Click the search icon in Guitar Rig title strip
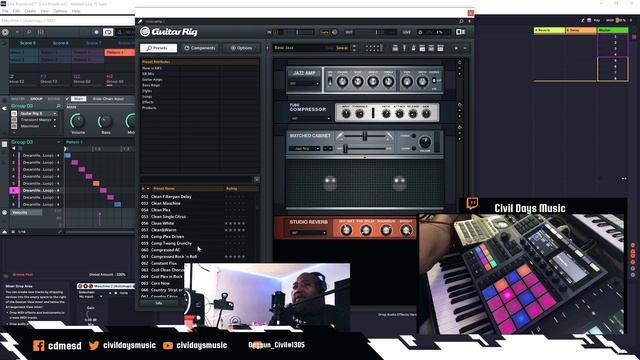This screenshot has width=640, height=360. pyautogui.click(x=461, y=21)
